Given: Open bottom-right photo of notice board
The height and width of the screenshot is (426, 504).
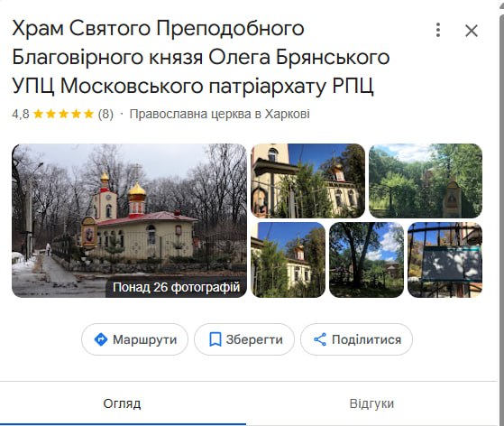Looking at the screenshot, I should click(x=444, y=260).
